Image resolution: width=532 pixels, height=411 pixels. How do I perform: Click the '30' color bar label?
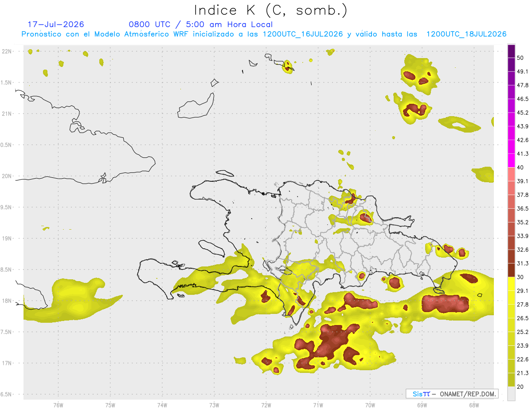tap(521, 277)
